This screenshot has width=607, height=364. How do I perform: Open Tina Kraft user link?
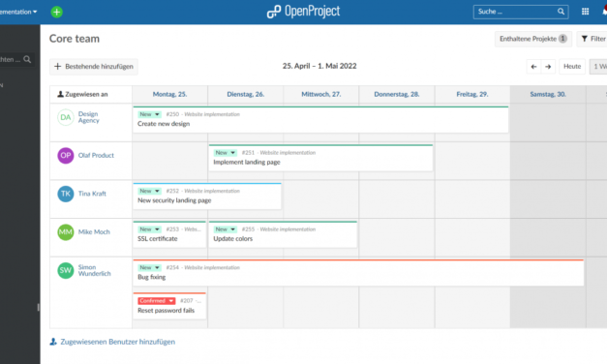pyautogui.click(x=92, y=194)
